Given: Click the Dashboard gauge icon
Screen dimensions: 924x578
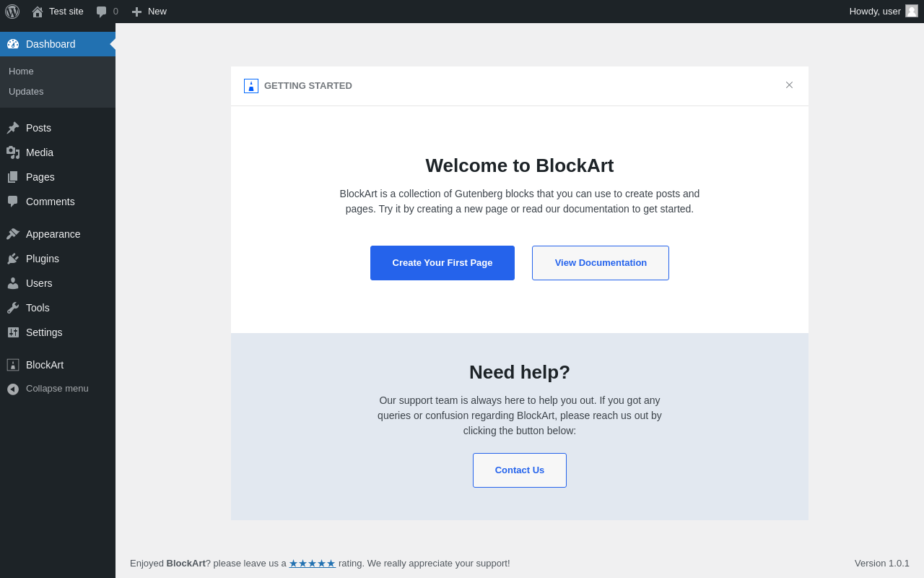Looking at the screenshot, I should click(13, 44).
